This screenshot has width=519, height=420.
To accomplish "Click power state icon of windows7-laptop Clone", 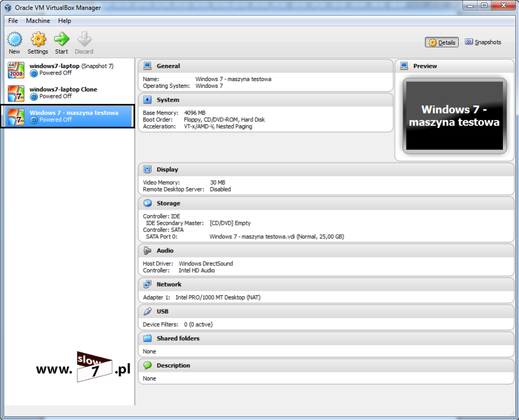I will point(34,97).
